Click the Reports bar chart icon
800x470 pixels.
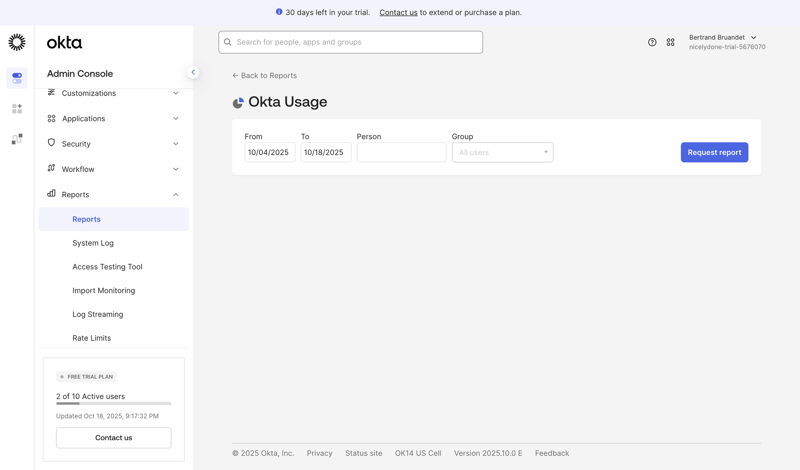coord(51,193)
